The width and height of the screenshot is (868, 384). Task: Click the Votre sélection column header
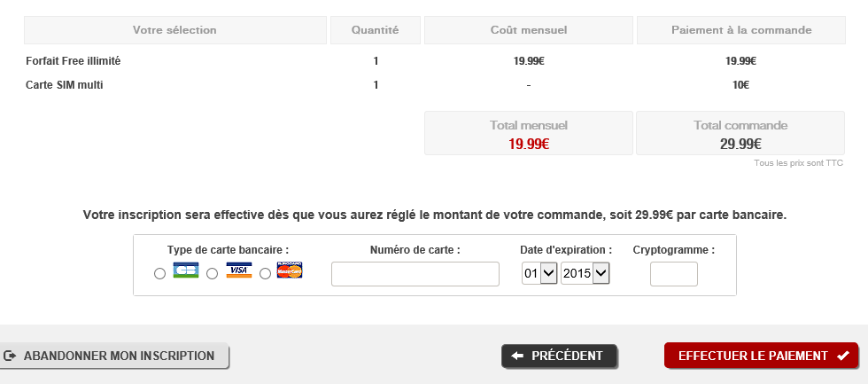(174, 30)
